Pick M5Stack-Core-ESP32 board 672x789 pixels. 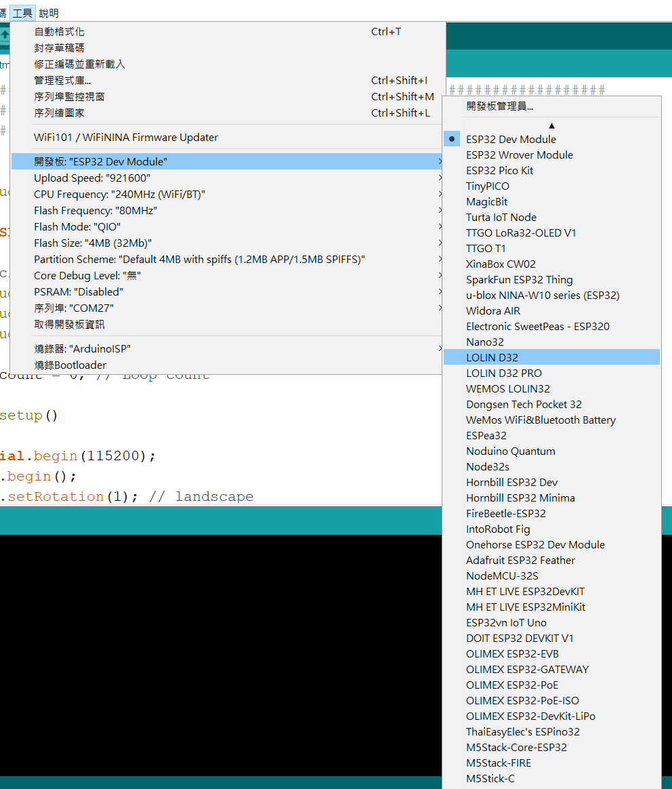tap(552, 748)
